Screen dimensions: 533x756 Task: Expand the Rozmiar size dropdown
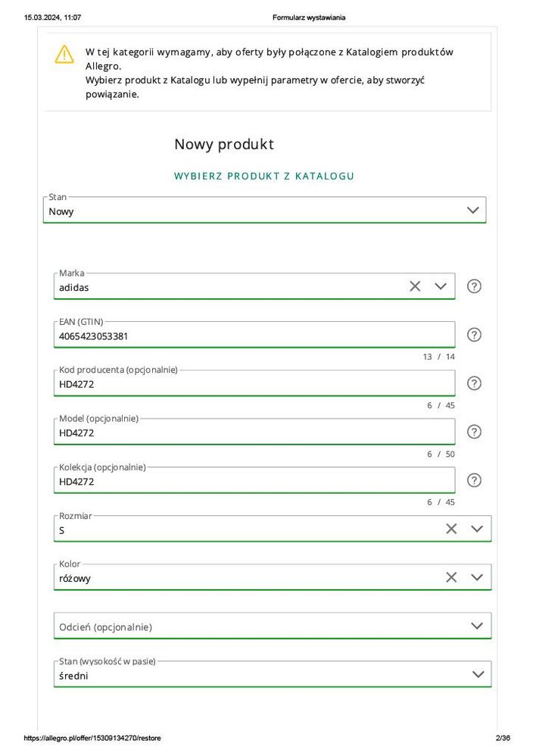click(477, 529)
